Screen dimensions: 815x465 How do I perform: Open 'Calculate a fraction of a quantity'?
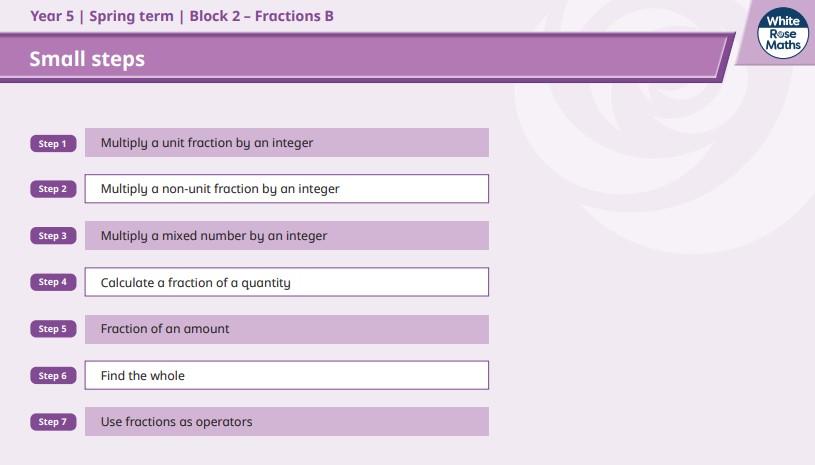pos(287,282)
